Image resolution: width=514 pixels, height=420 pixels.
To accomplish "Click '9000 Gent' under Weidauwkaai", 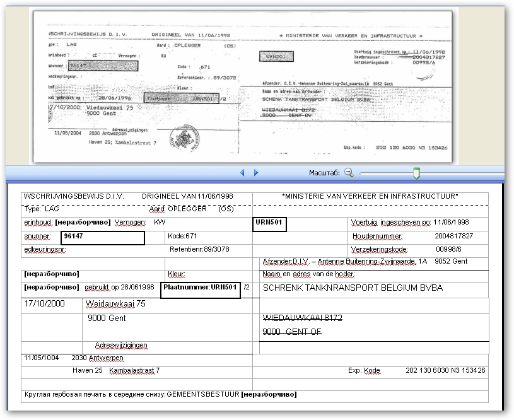I will coord(107,318).
